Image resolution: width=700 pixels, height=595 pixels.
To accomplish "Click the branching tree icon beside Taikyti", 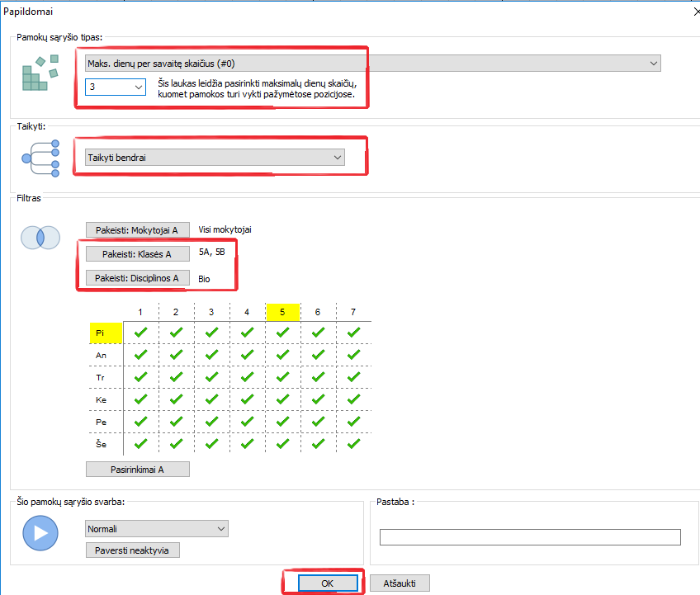I will click(41, 157).
